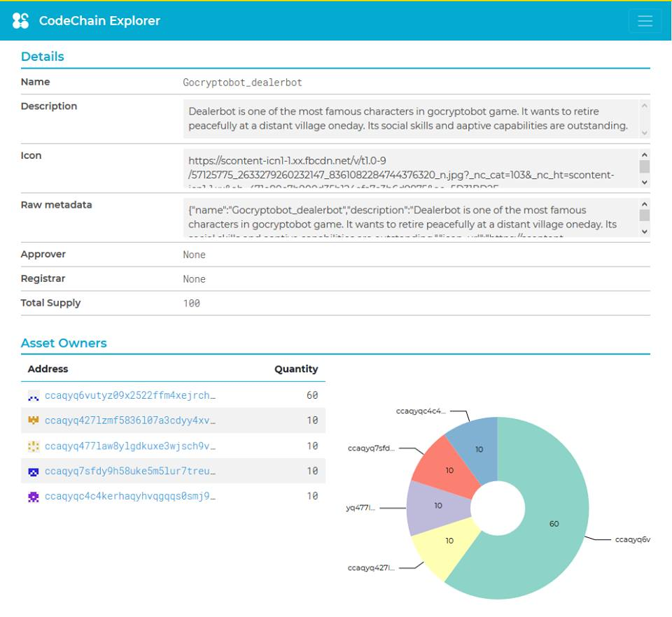This screenshot has width=672, height=617.
Task: Click the green 60 pie chart slice
Action: [554, 523]
